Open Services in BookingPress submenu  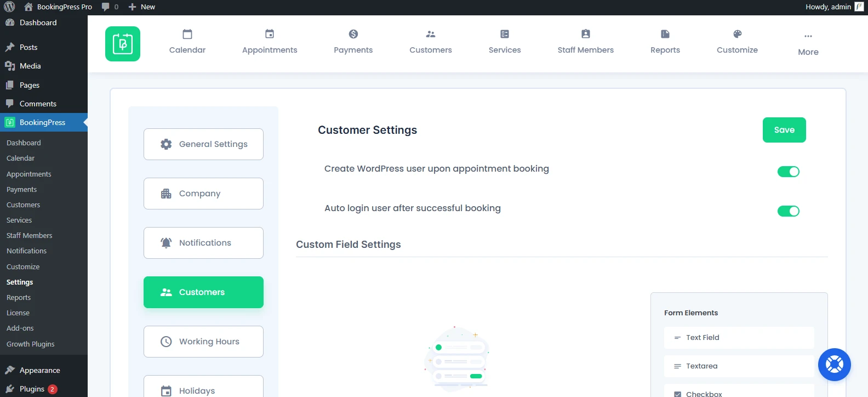(x=19, y=220)
